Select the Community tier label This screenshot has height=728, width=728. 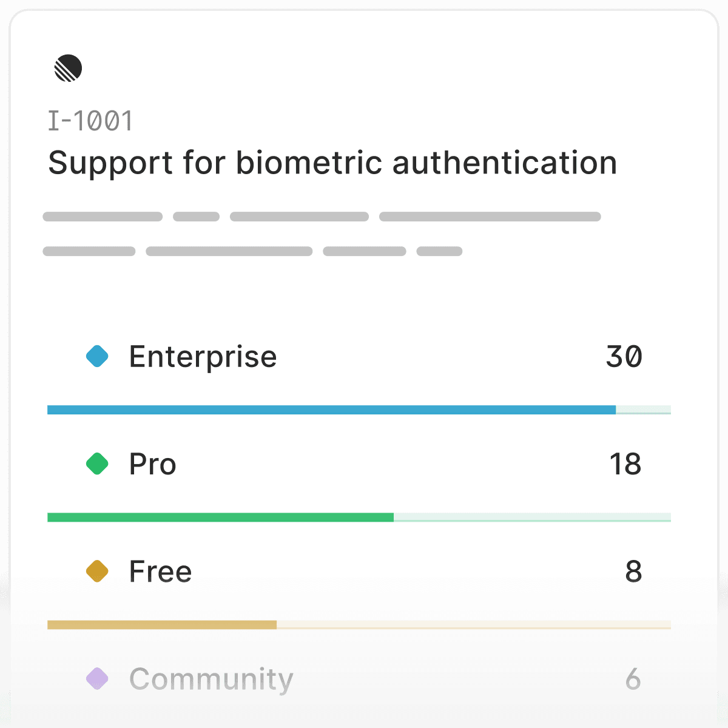tap(211, 679)
